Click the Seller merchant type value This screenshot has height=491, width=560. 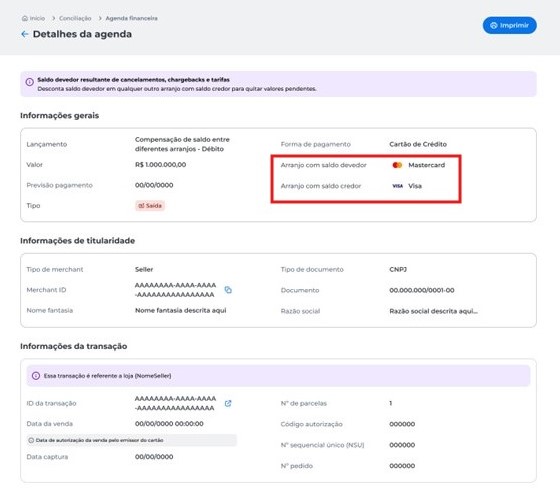[x=144, y=269]
